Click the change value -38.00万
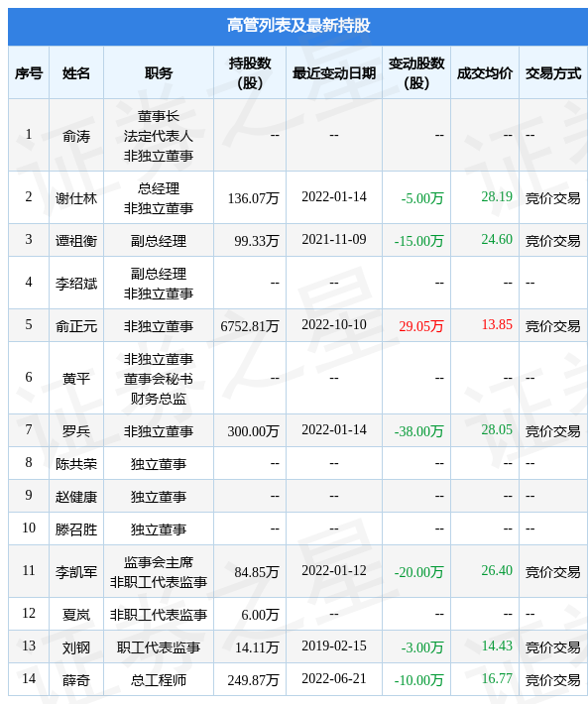Screen dimensions: 588x704 click(x=418, y=431)
